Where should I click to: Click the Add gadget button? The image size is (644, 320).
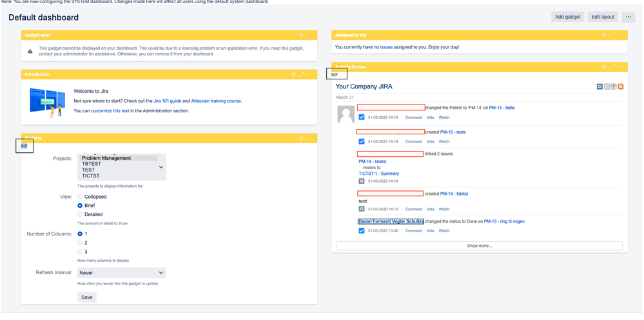tap(567, 17)
